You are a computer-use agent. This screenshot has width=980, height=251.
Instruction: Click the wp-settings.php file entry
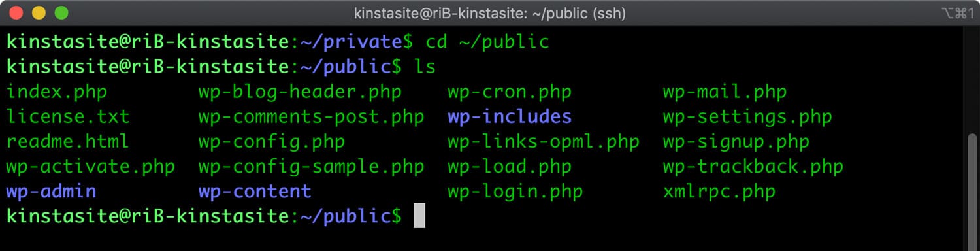(x=747, y=118)
